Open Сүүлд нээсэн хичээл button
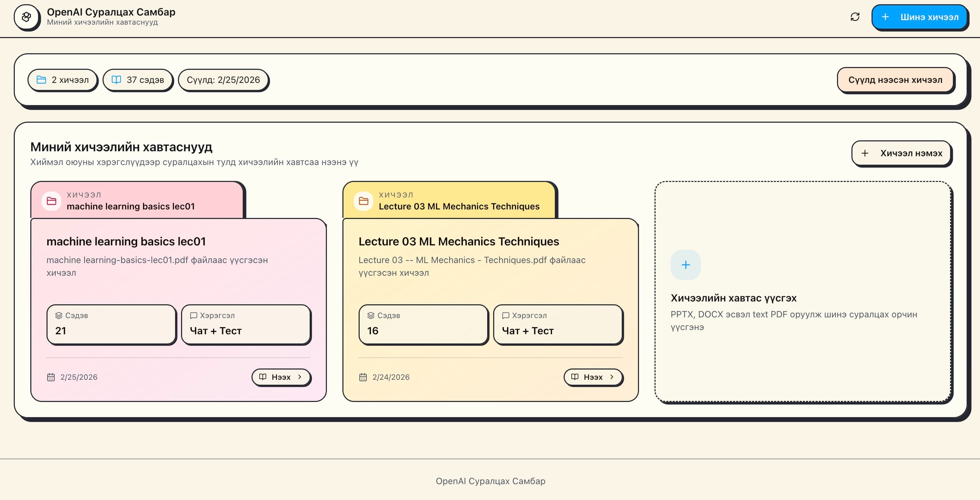 (x=895, y=80)
